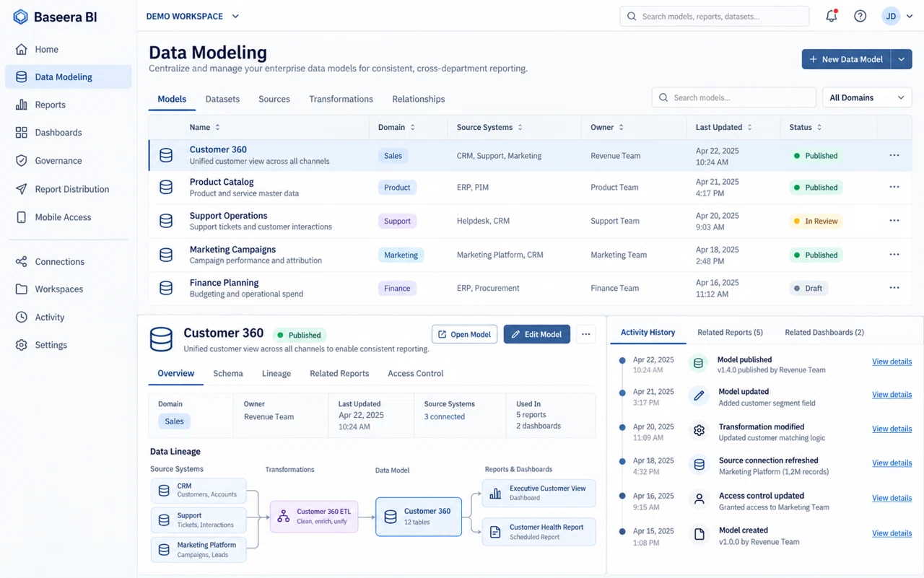Image resolution: width=924 pixels, height=578 pixels.
Task: Open the All Domains filter dropdown
Action: tap(867, 97)
